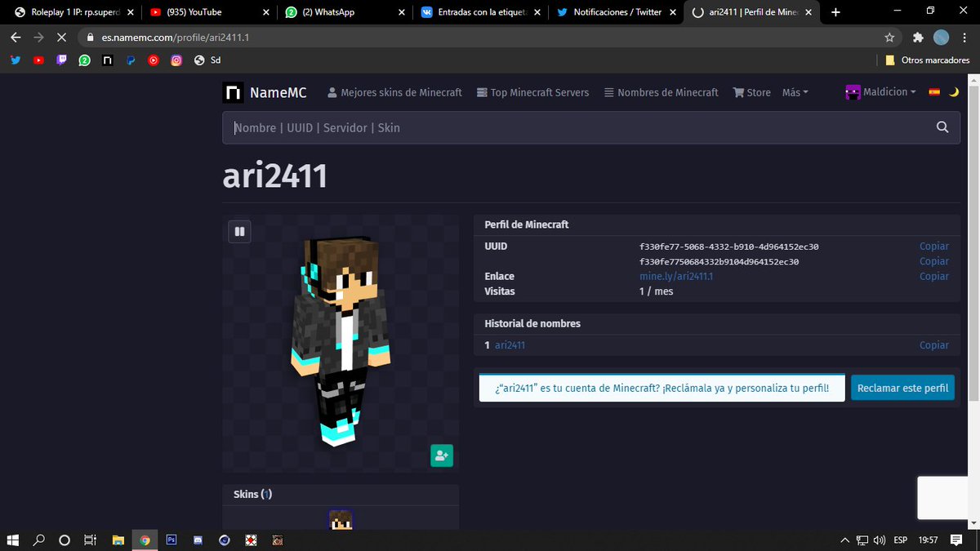Switch to the (2) WhatsApp tab
980x551 pixels.
click(x=343, y=12)
